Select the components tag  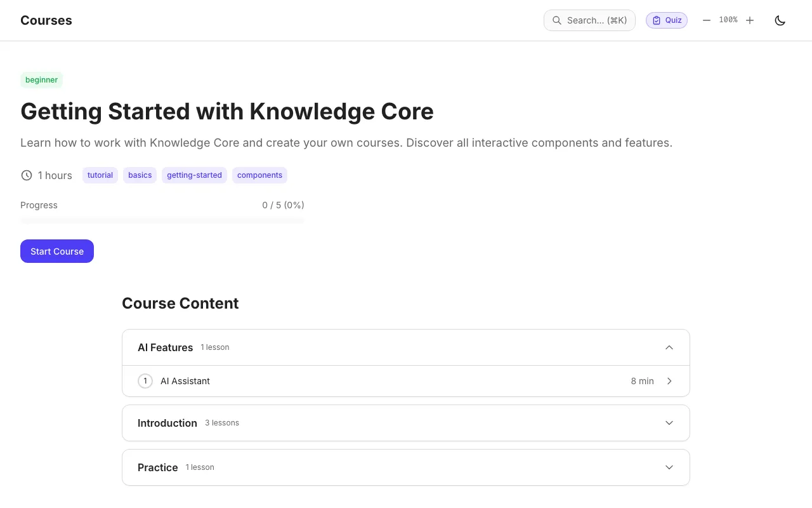pyautogui.click(x=259, y=175)
